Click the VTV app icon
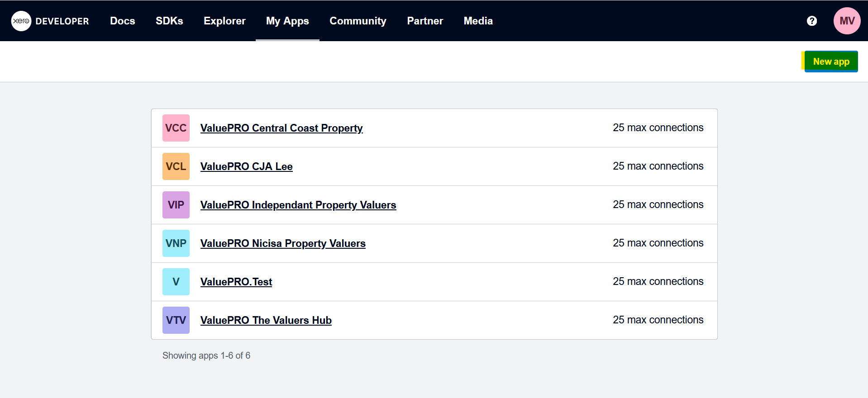868x398 pixels. click(176, 320)
